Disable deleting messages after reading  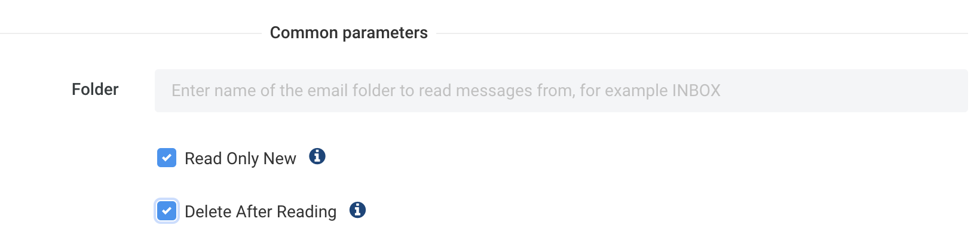click(167, 211)
